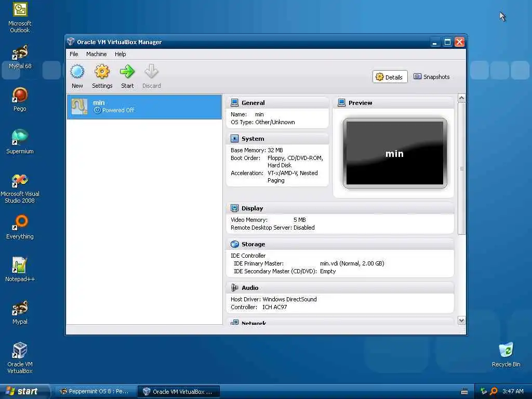This screenshot has height=399, width=532.
Task: Open the General section header
Action: coord(277,103)
